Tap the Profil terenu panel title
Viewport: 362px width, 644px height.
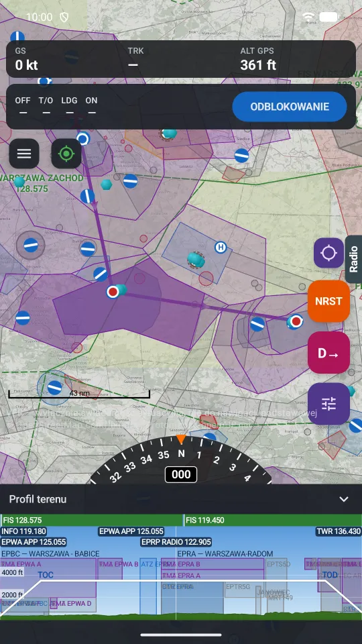38,499
